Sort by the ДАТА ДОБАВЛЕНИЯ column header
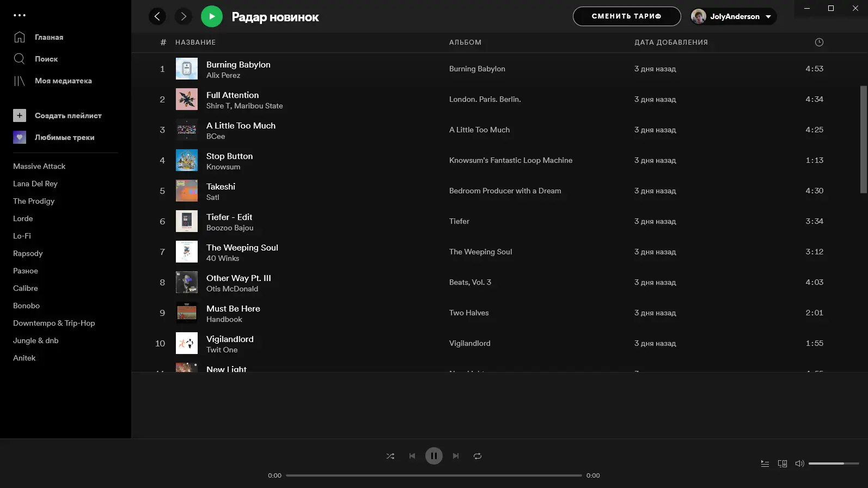The image size is (868, 488). click(x=671, y=42)
